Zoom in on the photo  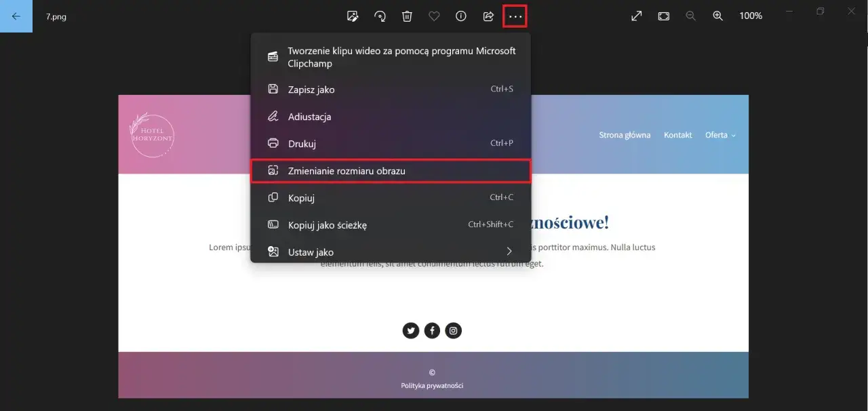tap(717, 16)
